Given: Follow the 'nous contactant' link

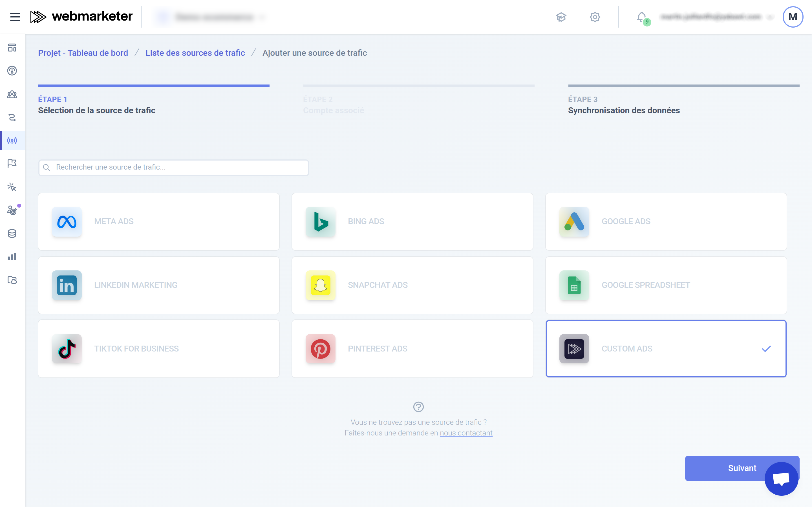Looking at the screenshot, I should click(x=466, y=433).
